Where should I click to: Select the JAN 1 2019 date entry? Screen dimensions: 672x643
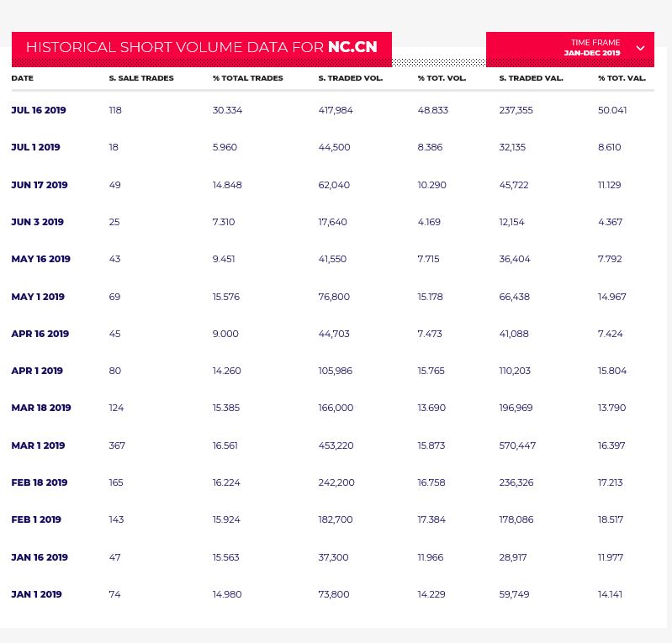[36, 594]
